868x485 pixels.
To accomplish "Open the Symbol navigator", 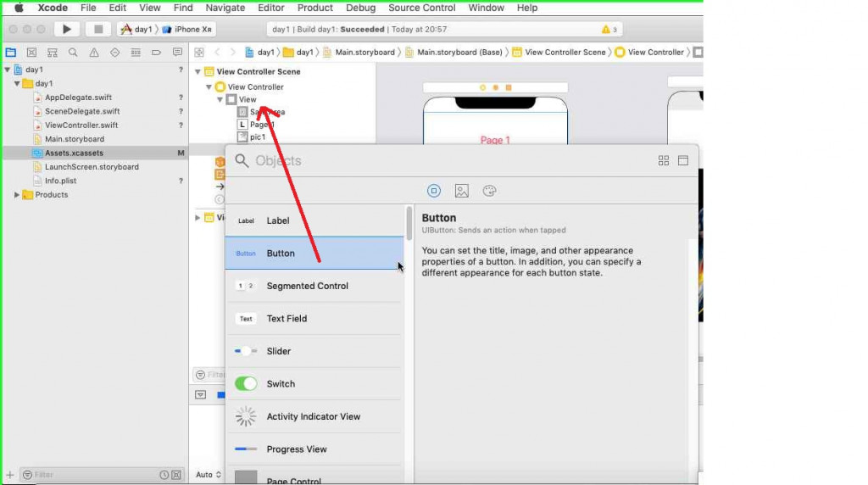I will tap(52, 53).
